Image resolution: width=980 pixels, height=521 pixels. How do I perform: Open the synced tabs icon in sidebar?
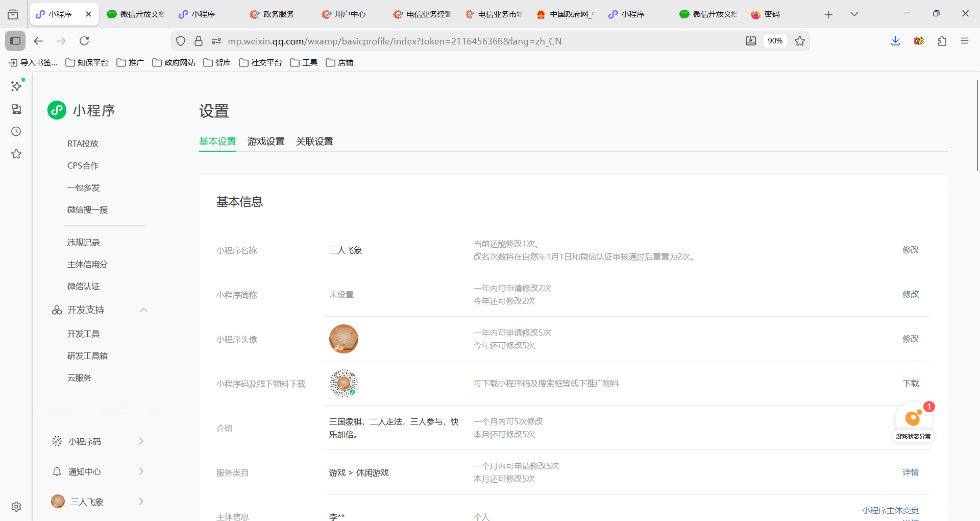(x=16, y=109)
